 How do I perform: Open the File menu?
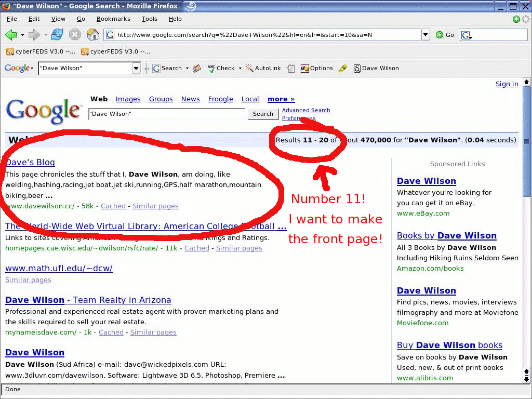coord(11,19)
